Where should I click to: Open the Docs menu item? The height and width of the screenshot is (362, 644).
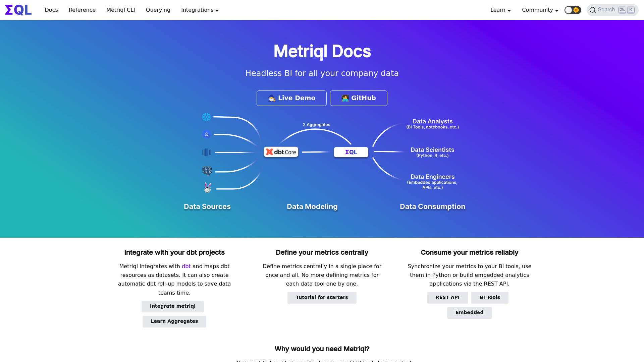[x=51, y=10]
